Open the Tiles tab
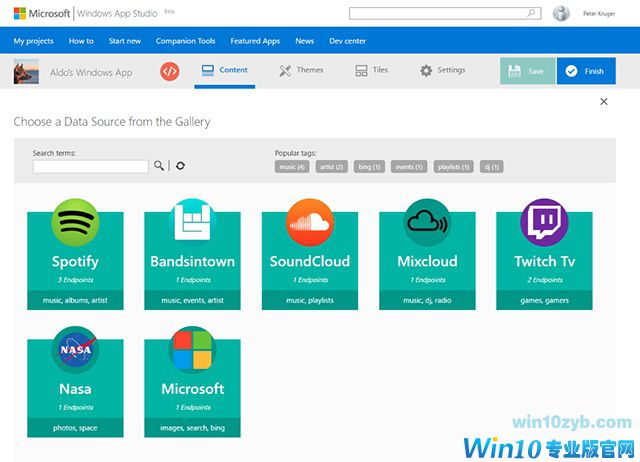 [371, 70]
